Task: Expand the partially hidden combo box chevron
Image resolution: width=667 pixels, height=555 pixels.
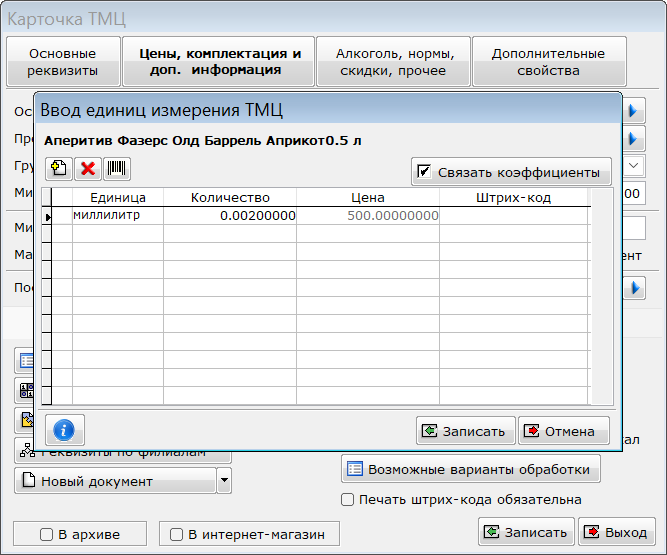Action: 633,165
